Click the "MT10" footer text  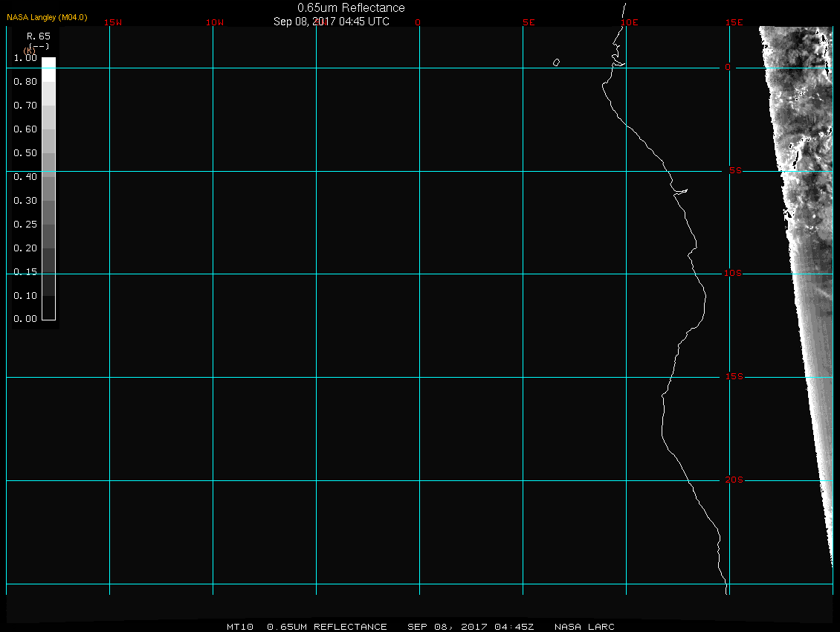point(240,626)
